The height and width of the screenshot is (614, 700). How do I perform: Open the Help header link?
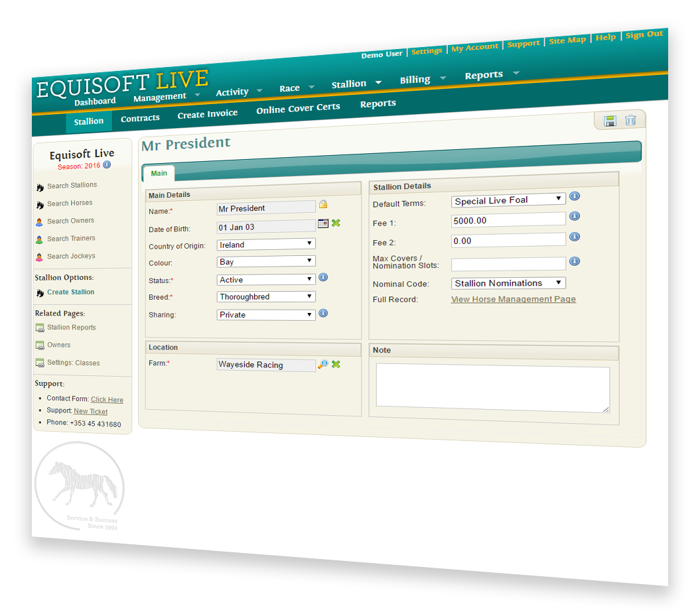(606, 38)
